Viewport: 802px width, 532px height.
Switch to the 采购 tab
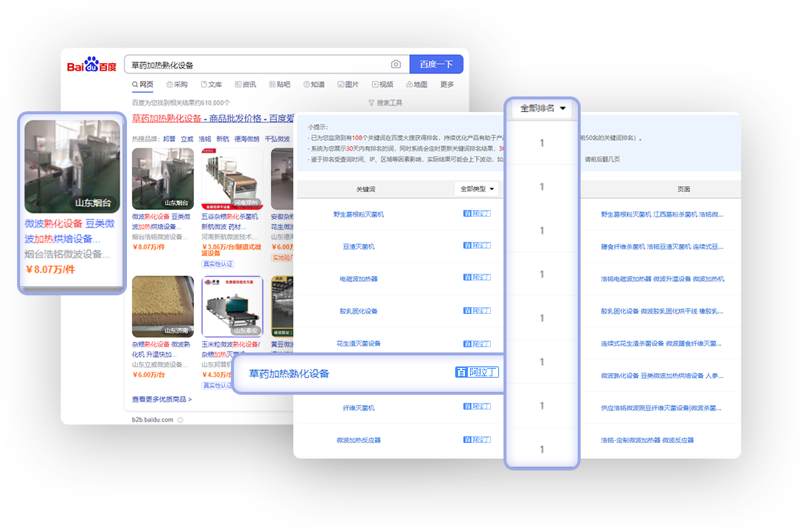[x=177, y=85]
